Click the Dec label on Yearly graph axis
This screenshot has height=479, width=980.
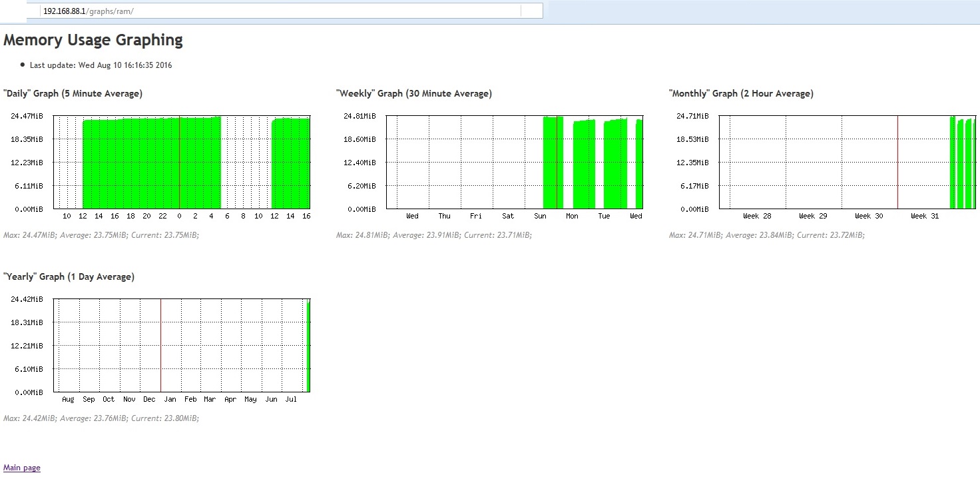149,399
